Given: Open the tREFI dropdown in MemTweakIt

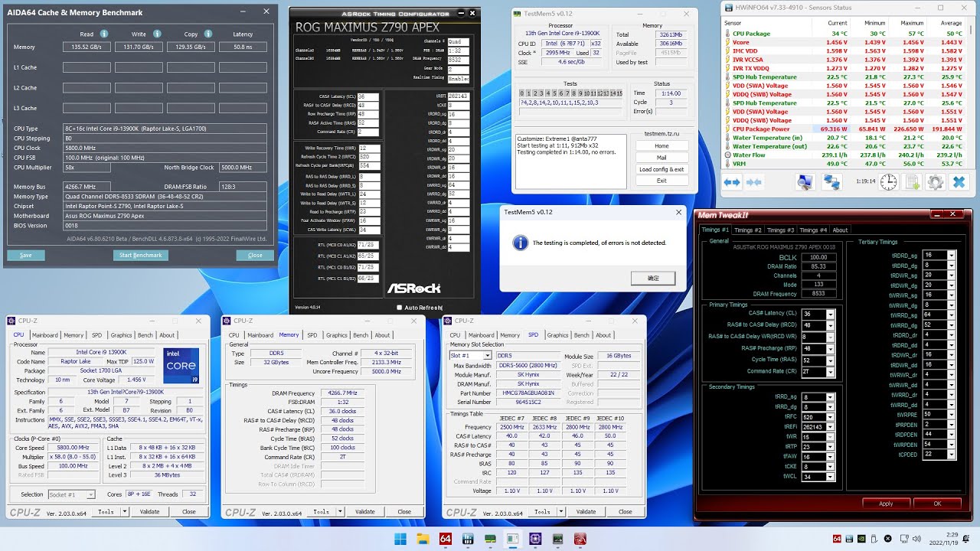Looking at the screenshot, I should pos(830,427).
